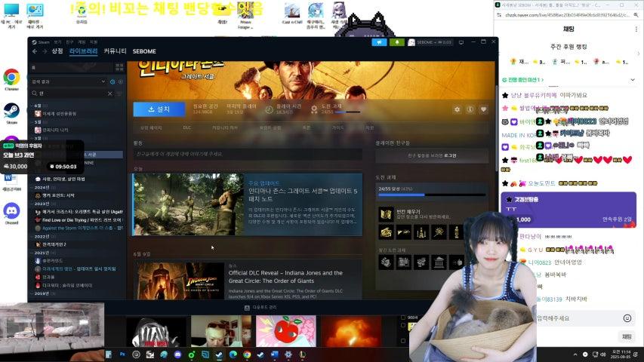Open the library collections grid view icon
The height and width of the screenshot is (362, 644).
pyautogui.click(x=119, y=67)
